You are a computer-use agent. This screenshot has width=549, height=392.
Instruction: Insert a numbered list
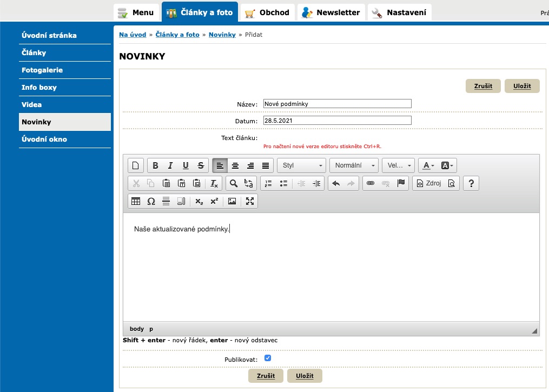[x=268, y=183]
